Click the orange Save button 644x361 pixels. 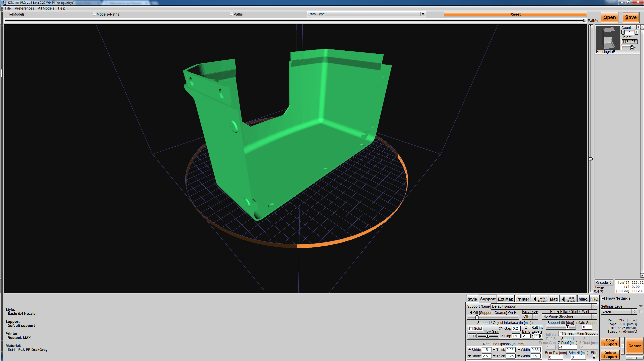tap(630, 18)
